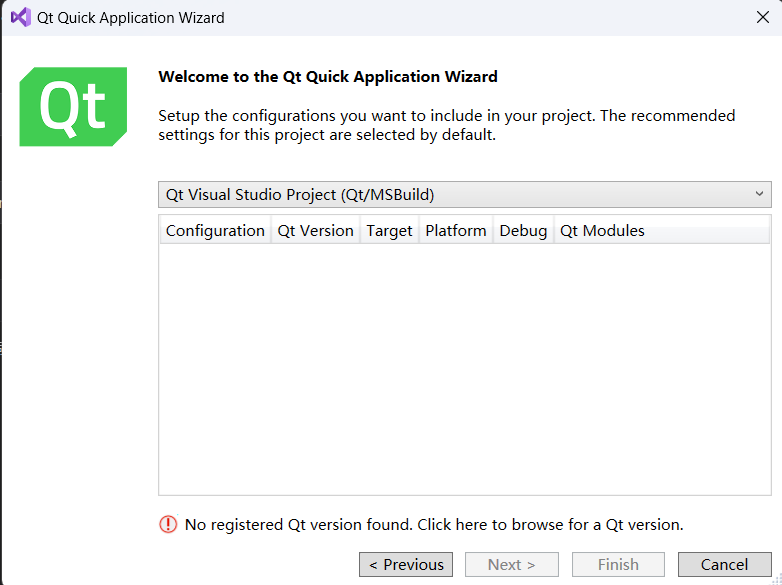Click the Platform column header

tap(456, 231)
